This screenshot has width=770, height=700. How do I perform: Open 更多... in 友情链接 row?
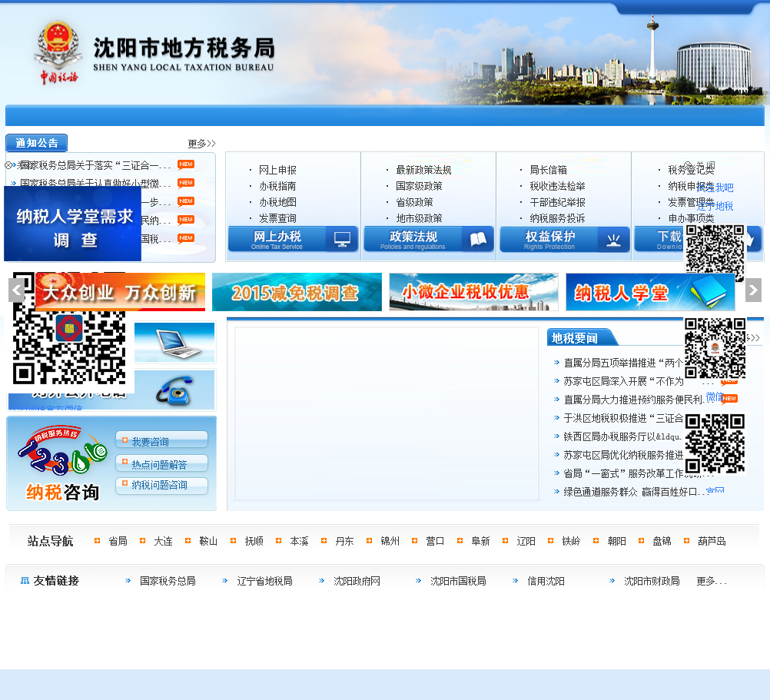(x=711, y=581)
